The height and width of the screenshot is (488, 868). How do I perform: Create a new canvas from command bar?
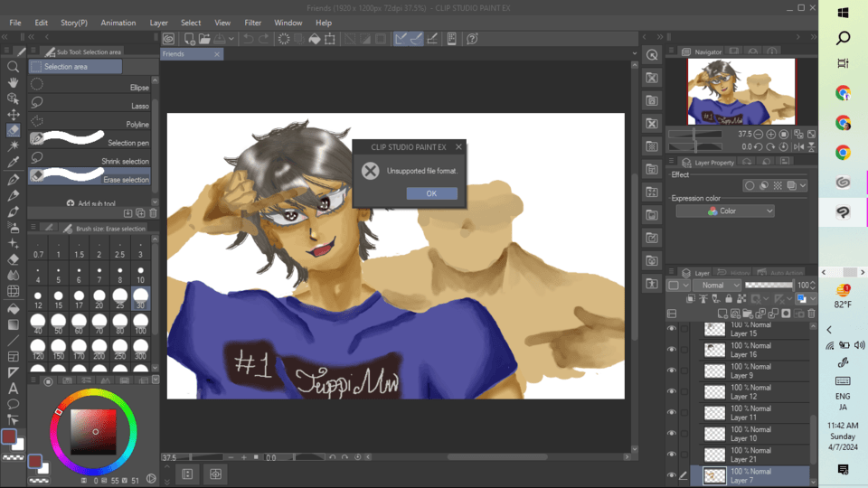[x=189, y=39]
